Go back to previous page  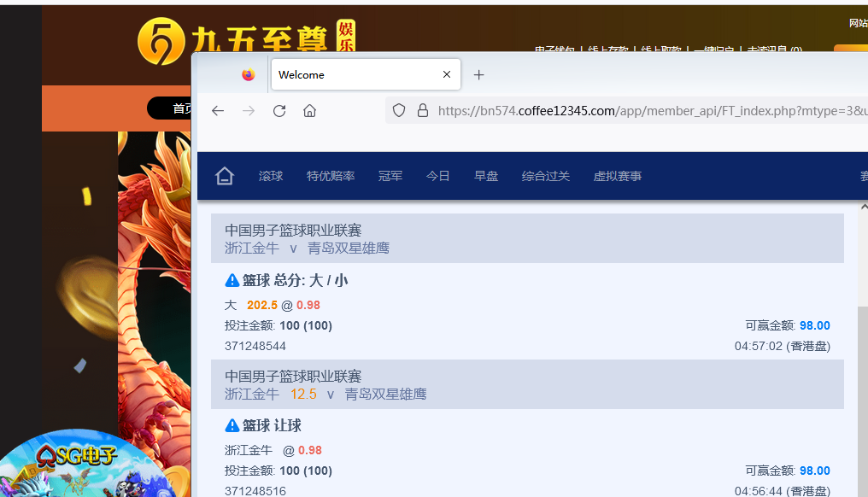coord(218,111)
